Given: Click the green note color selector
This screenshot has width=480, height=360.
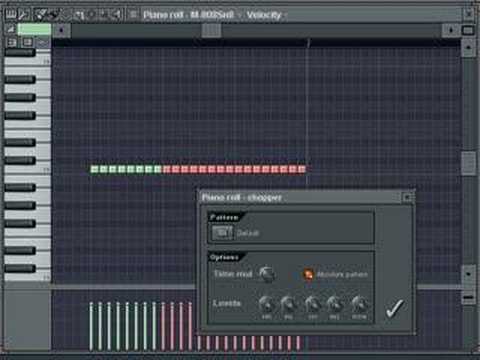Looking at the screenshot, I should pos(34,30).
